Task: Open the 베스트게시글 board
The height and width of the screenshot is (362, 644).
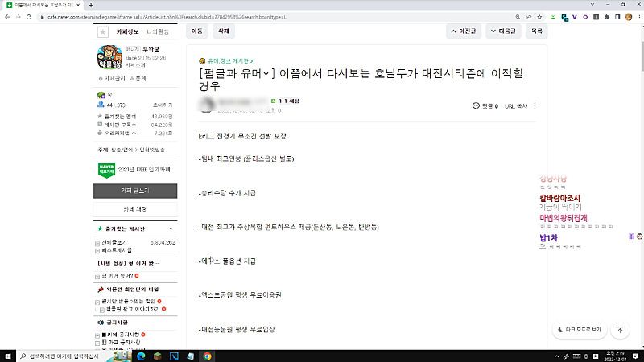Action: (x=117, y=250)
